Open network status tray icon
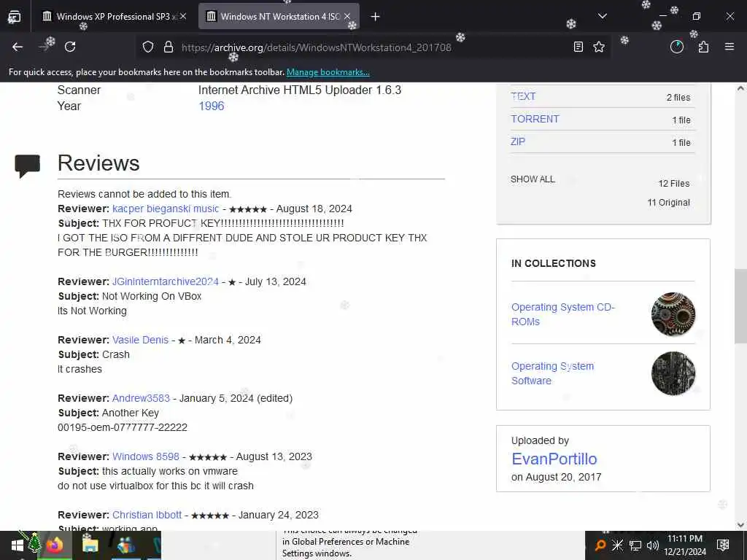The image size is (747, 560). tap(635, 545)
